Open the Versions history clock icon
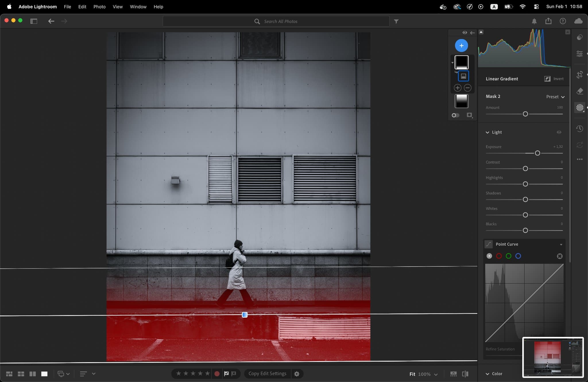The image size is (588, 382). [x=580, y=129]
